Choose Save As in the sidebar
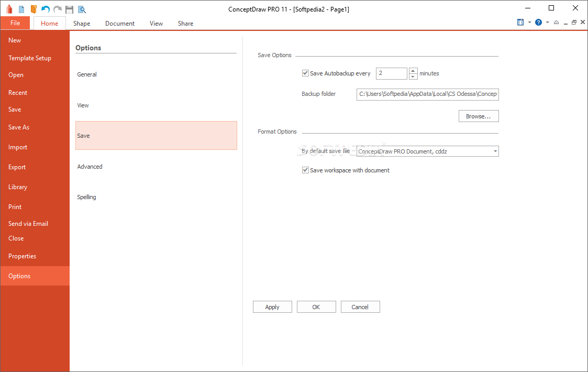Viewport: 588px width, 372px height. pyautogui.click(x=35, y=127)
